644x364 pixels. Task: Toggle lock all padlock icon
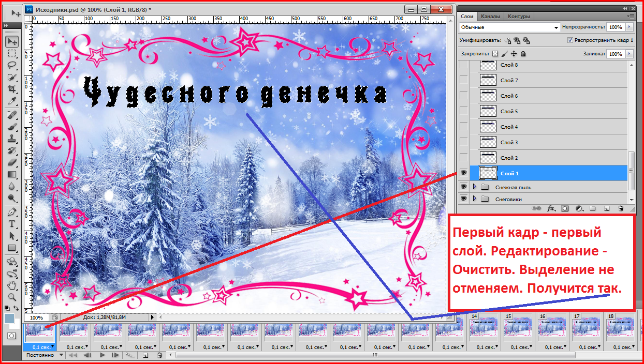point(523,54)
